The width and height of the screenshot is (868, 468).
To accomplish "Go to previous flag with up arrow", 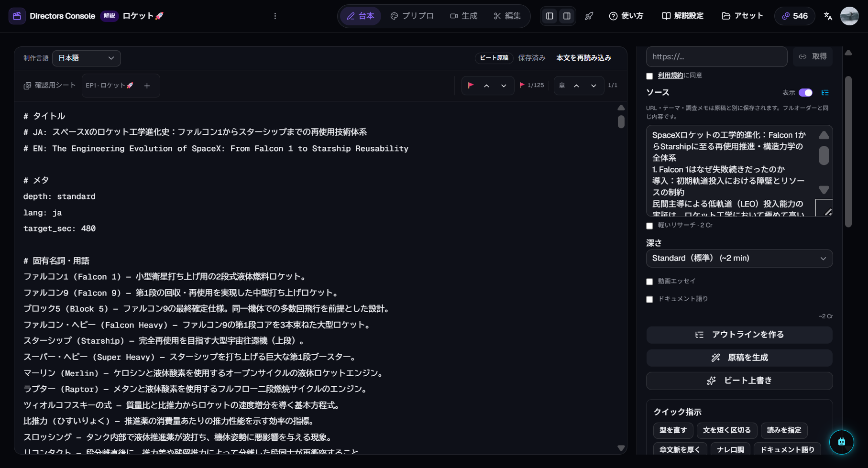I will tap(486, 86).
